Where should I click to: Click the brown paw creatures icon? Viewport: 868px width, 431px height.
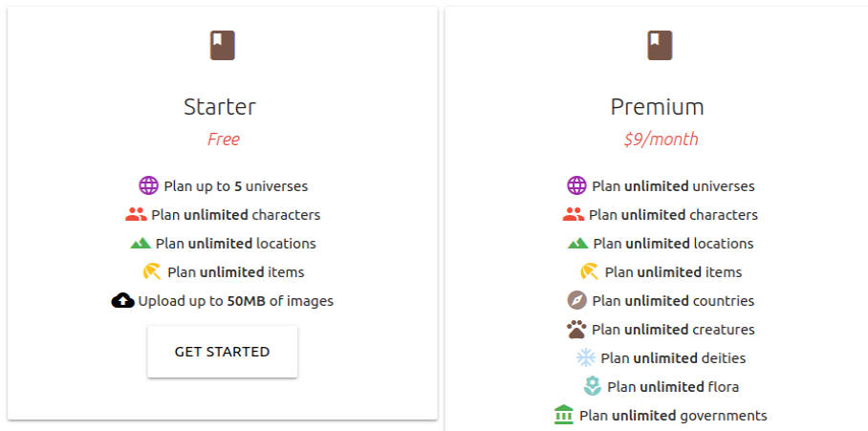(576, 330)
